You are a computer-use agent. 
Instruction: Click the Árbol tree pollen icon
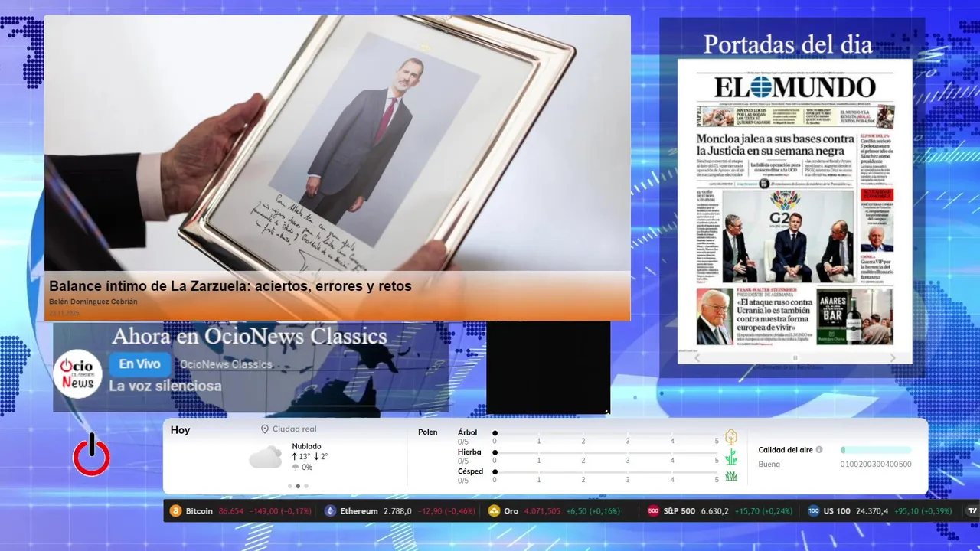731,437
